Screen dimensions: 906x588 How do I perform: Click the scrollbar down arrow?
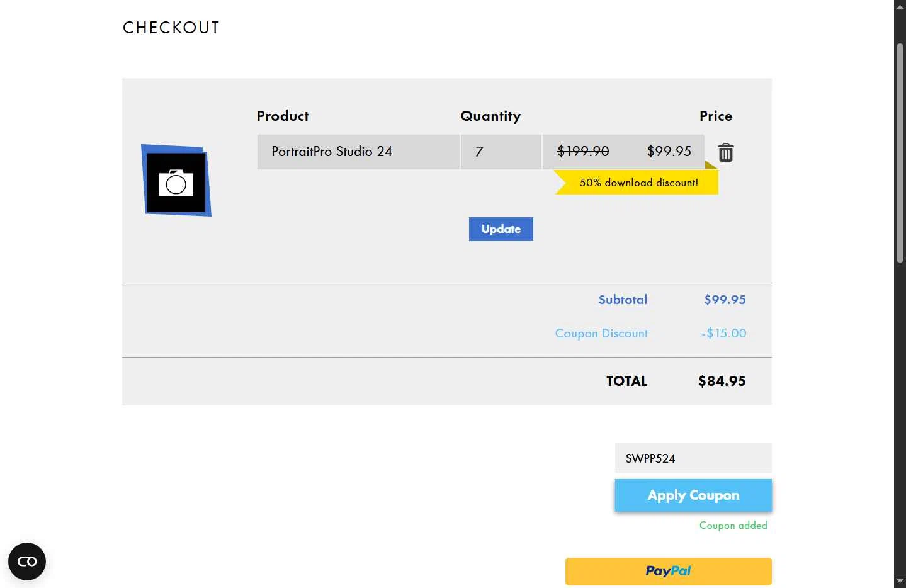tap(900, 581)
